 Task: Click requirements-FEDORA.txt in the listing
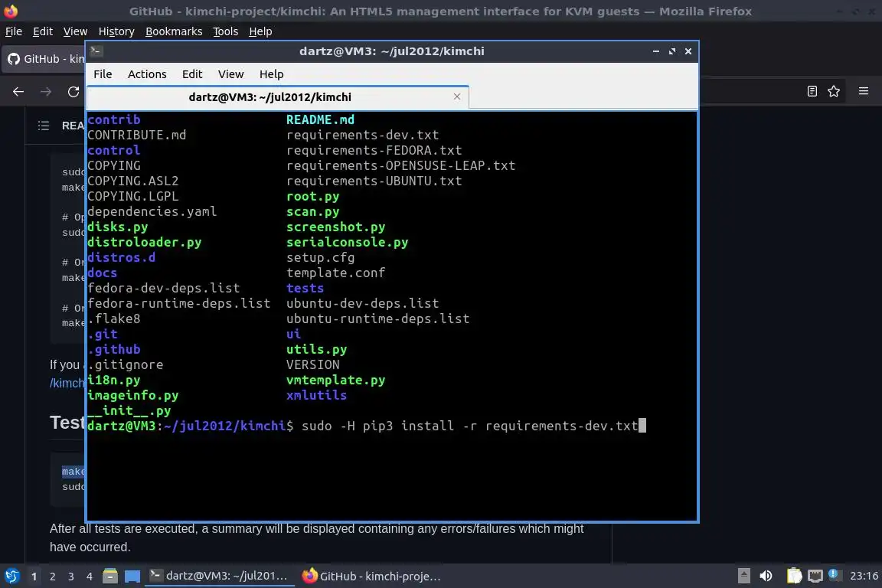[x=374, y=150]
